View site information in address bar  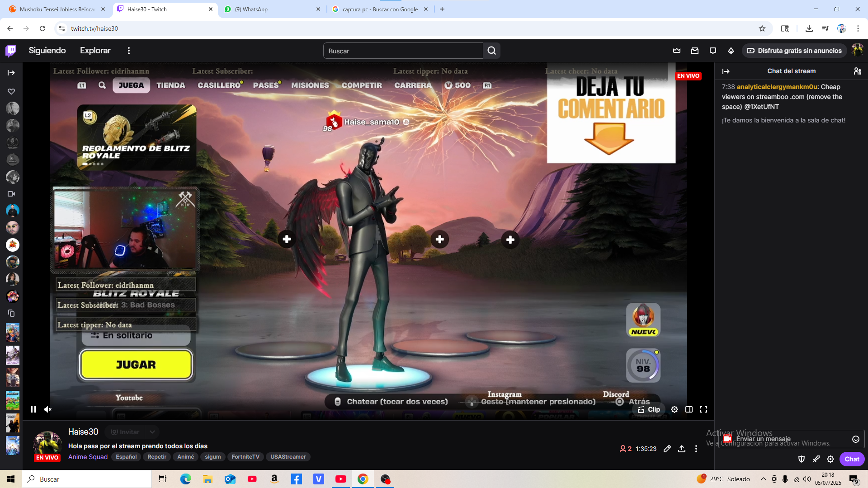[x=62, y=28]
